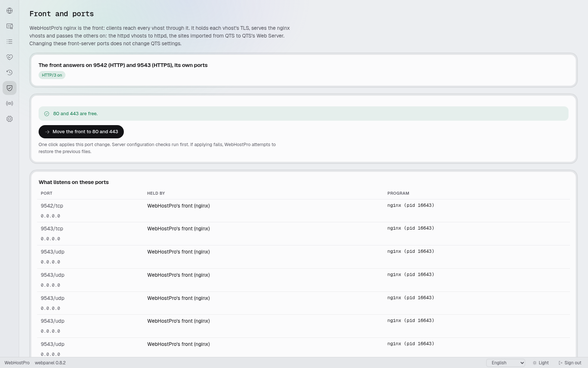
Task: Open the globe sites icon in sidebar
Action: pyautogui.click(x=10, y=11)
